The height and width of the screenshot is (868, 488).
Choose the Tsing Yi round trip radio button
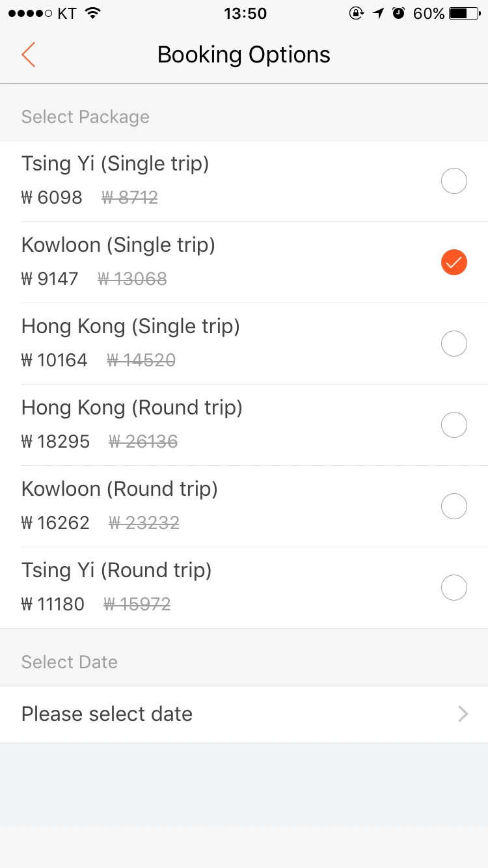(454, 588)
